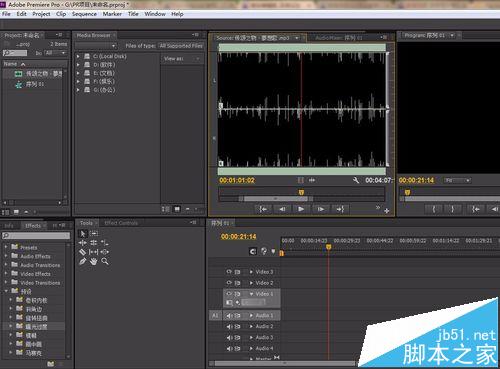
Task: Click Set Encore chapter marker icon in timeline
Action: [x=264, y=251]
